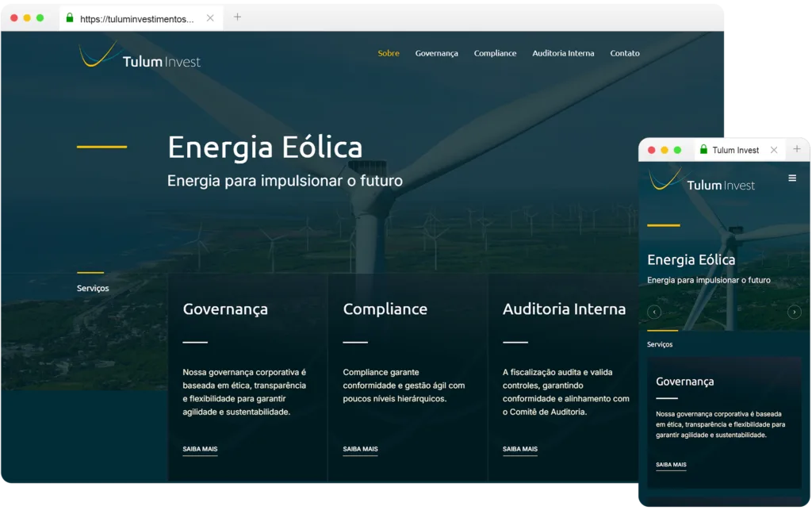Close the tuluminvestimentos browser tab

point(210,18)
